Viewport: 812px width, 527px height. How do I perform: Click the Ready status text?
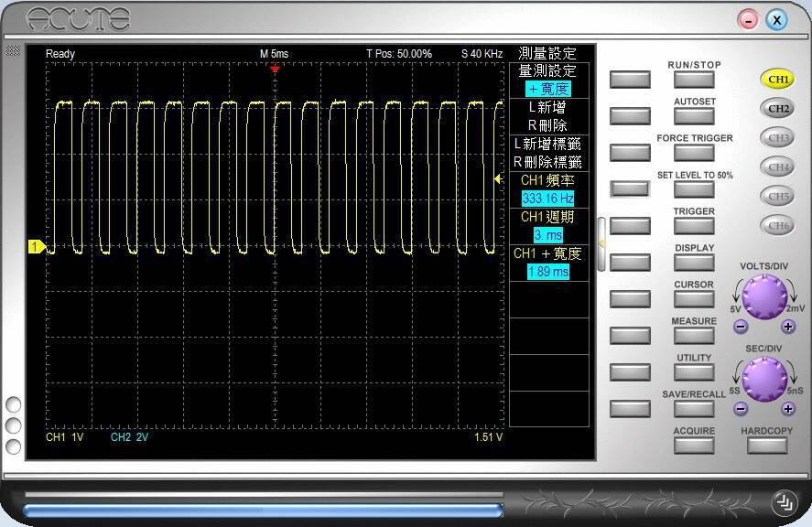pyautogui.click(x=60, y=54)
